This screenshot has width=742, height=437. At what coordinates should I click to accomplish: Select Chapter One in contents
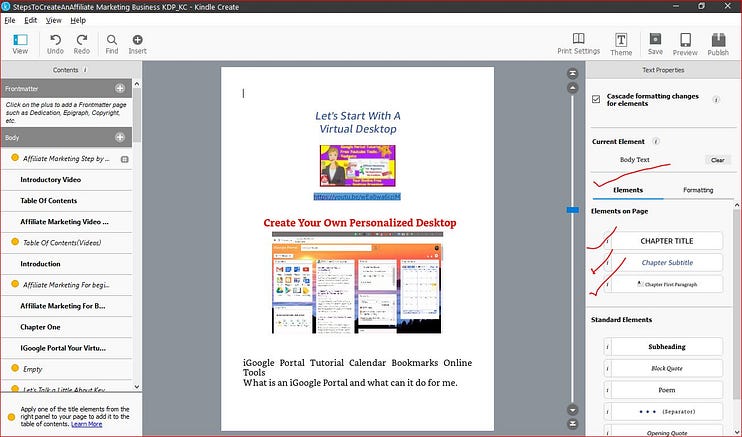[x=66, y=327]
